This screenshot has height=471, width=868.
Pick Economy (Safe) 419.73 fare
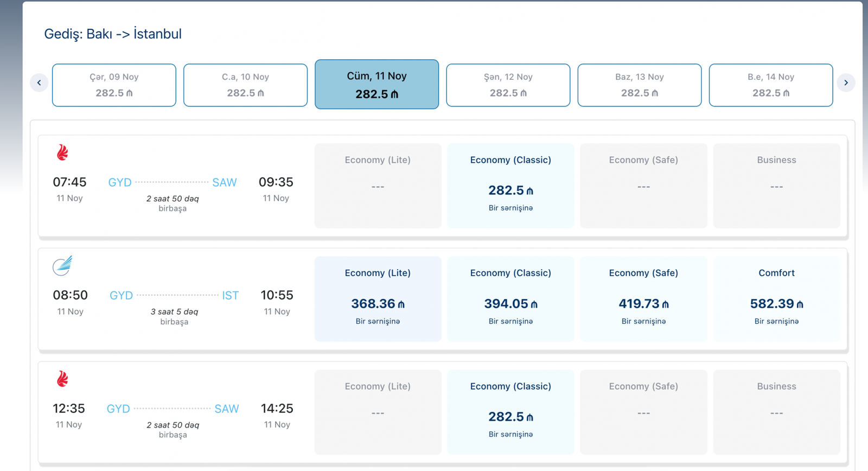(x=643, y=299)
